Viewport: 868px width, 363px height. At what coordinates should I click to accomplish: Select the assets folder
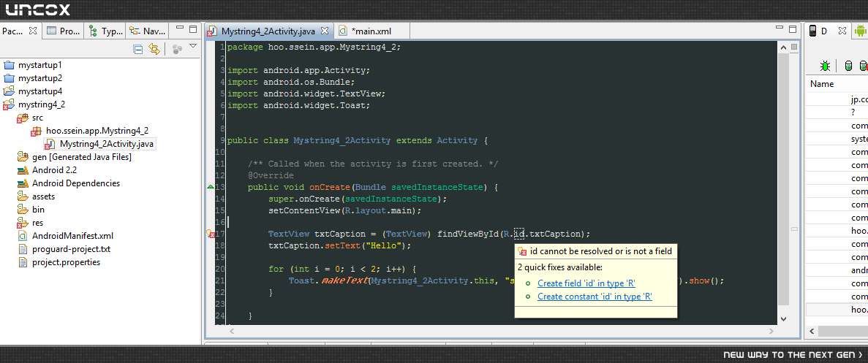37,196
